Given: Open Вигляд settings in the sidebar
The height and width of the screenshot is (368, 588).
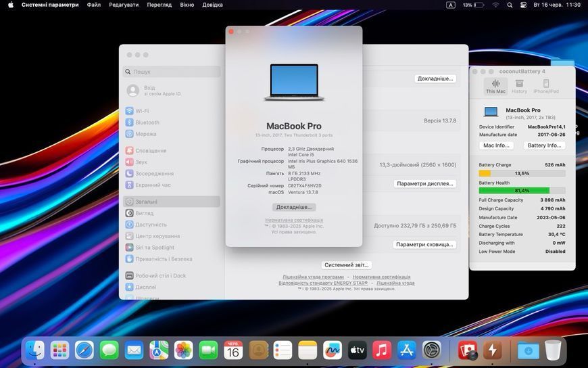Looking at the screenshot, I should coord(172,213).
